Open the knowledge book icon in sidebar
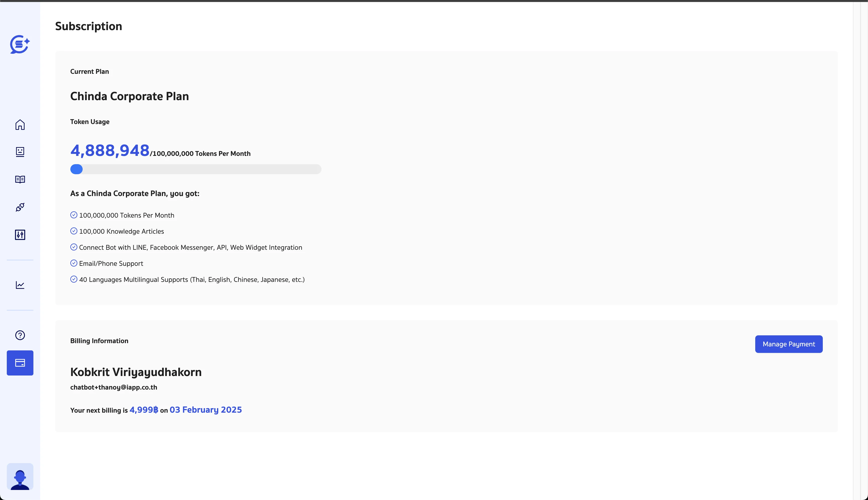This screenshot has height=500, width=868. click(20, 180)
